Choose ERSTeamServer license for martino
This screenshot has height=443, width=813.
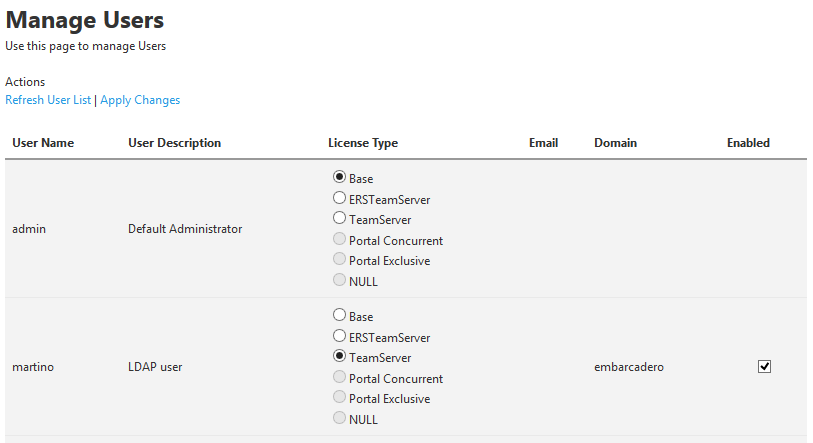click(339, 336)
